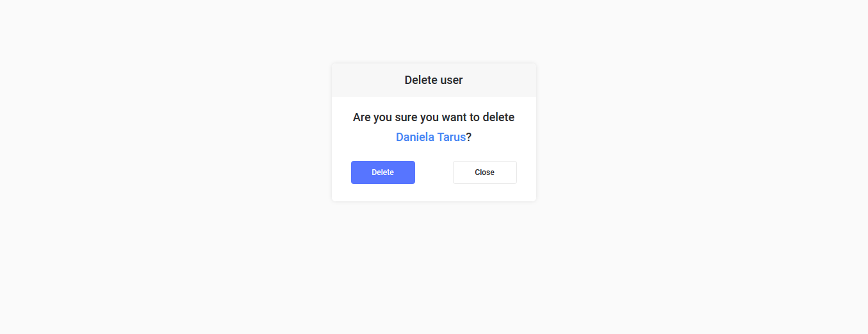
Task: Click the white-outlined Close button
Action: (x=485, y=172)
